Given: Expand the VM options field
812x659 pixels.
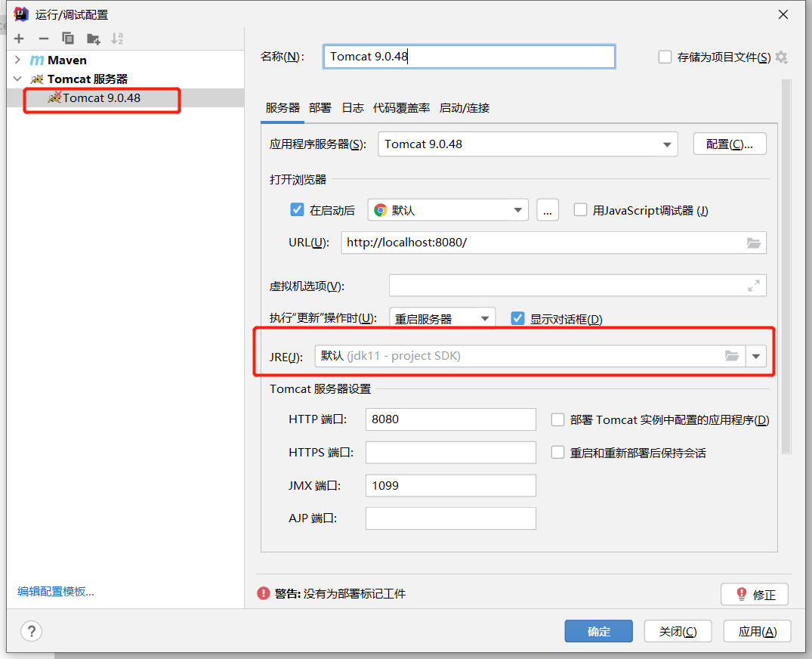Looking at the screenshot, I should click(754, 286).
